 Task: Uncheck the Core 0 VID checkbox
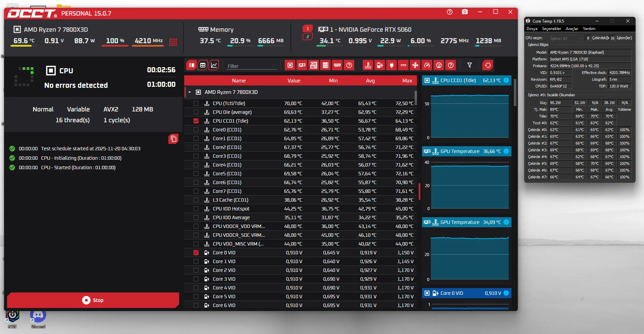click(196, 253)
